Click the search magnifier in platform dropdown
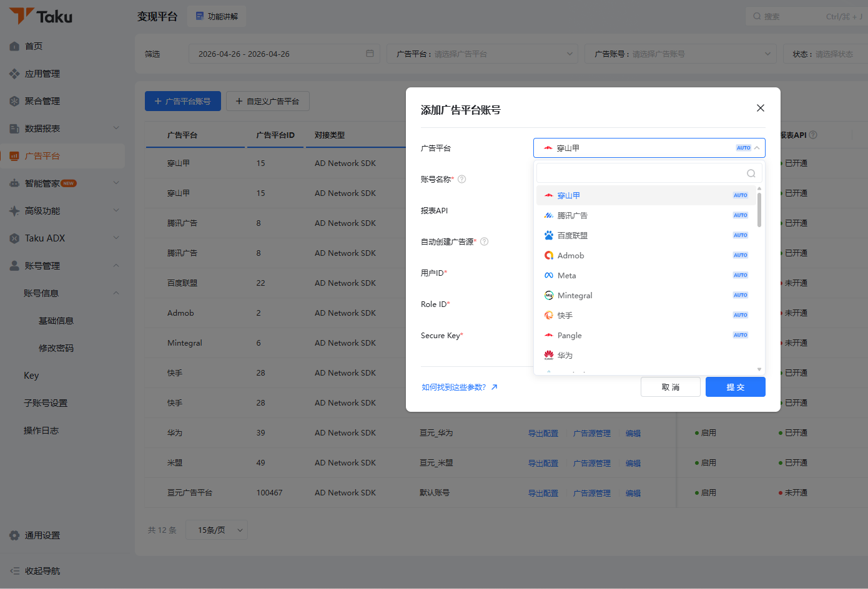The width and height of the screenshot is (868, 589). [751, 173]
